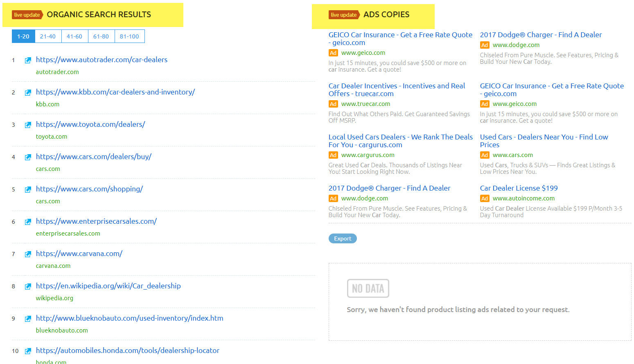Open https://www.carvana.com/ link
Screen dimensions: 634x364
coord(79,254)
